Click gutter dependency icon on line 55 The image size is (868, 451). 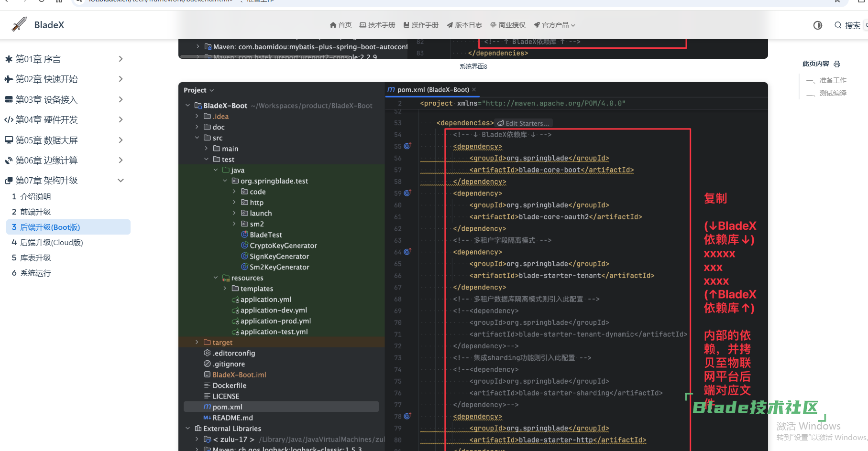407,146
